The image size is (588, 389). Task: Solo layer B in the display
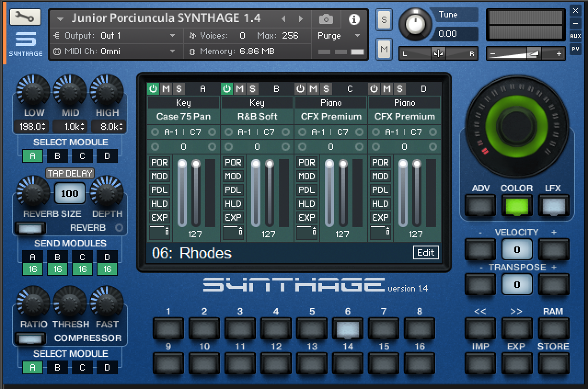[252, 89]
